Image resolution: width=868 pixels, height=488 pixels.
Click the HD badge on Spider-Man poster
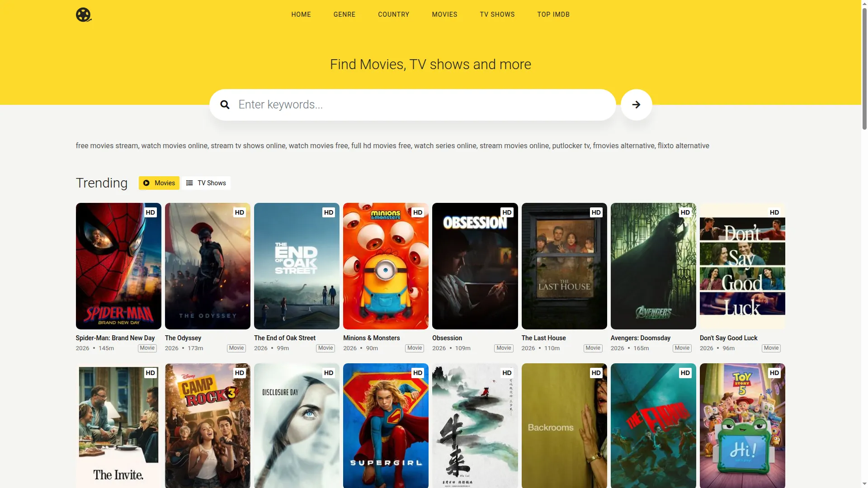[x=151, y=212]
